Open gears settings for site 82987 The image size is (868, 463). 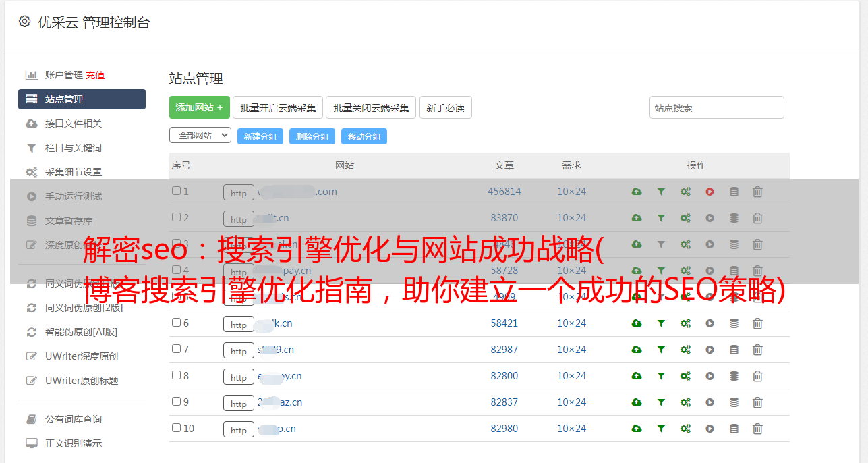click(685, 350)
